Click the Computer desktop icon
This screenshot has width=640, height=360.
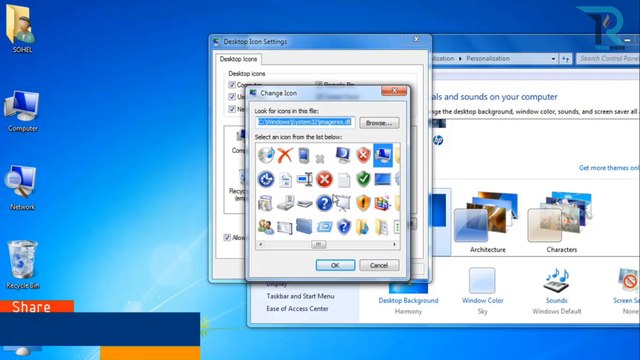coord(22,111)
